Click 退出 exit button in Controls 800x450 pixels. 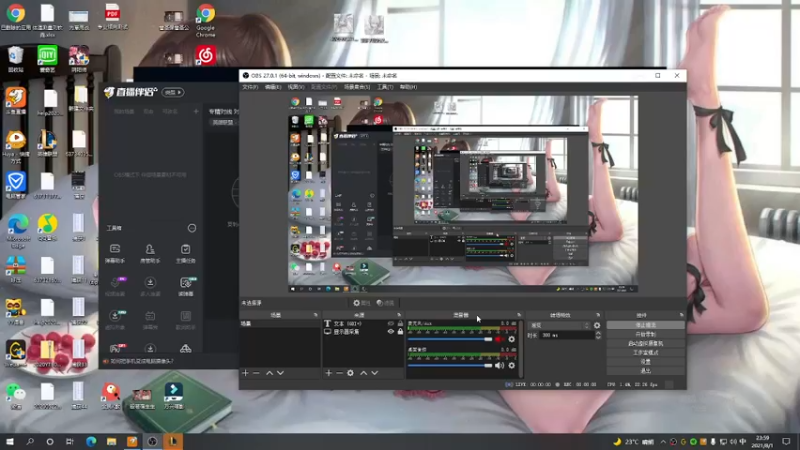click(x=645, y=371)
